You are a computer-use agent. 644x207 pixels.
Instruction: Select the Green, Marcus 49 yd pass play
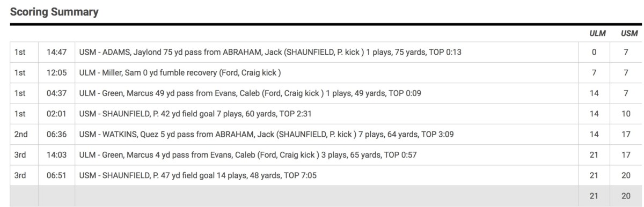(x=250, y=93)
